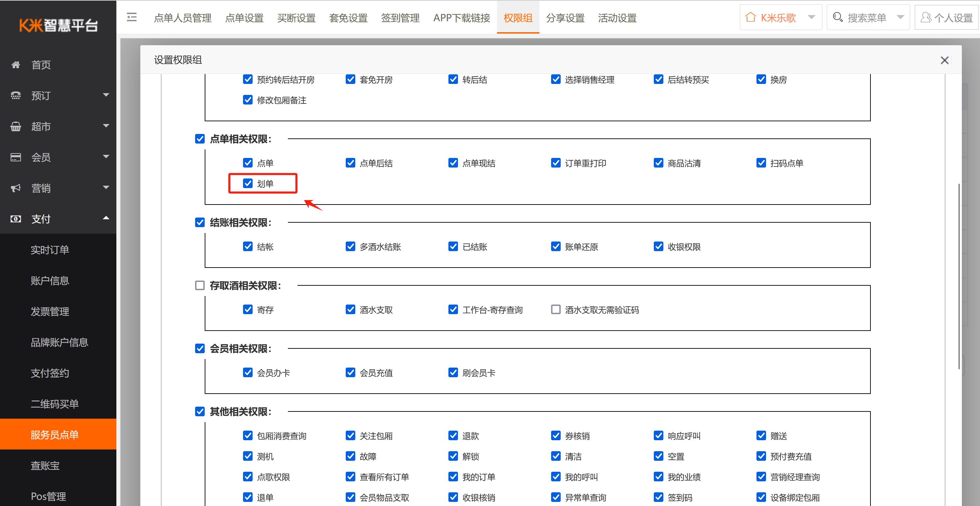980x506 pixels.
Task: Toggle the 修改包厢备注 checkbox
Action: (248, 100)
